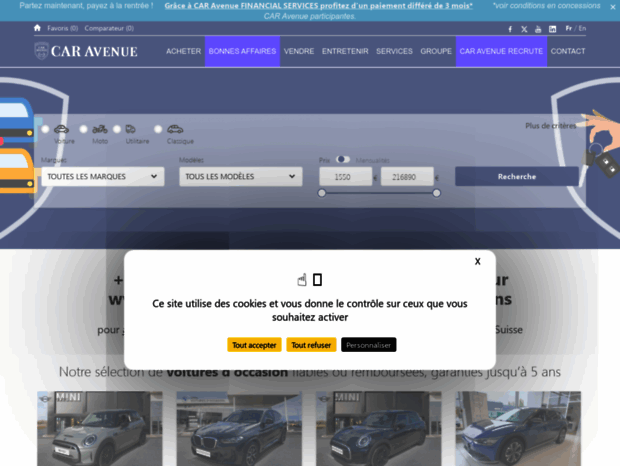This screenshot has width=620, height=466.
Task: Click Personnaliser cookies button
Action: (369, 345)
